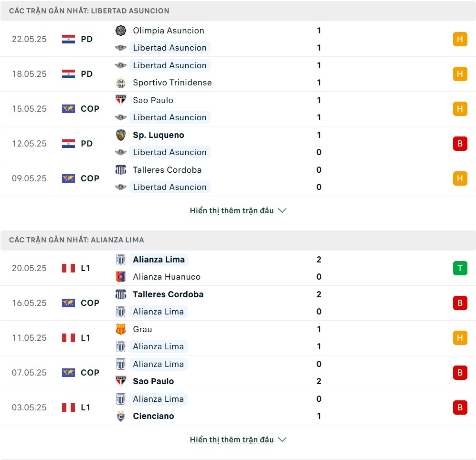The width and height of the screenshot is (476, 460).
Task: Click the Sao Paulo crest in 15.05.25 match
Action: 121,100
